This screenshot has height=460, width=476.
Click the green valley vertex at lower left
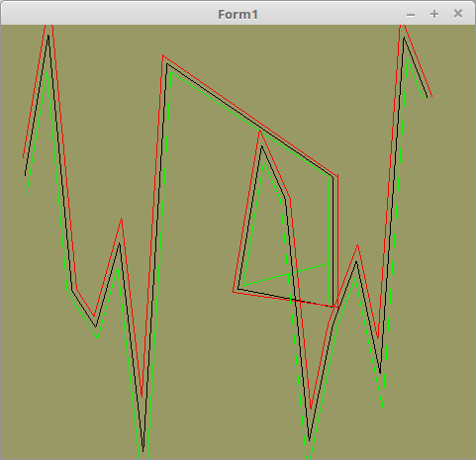[x=97, y=338]
